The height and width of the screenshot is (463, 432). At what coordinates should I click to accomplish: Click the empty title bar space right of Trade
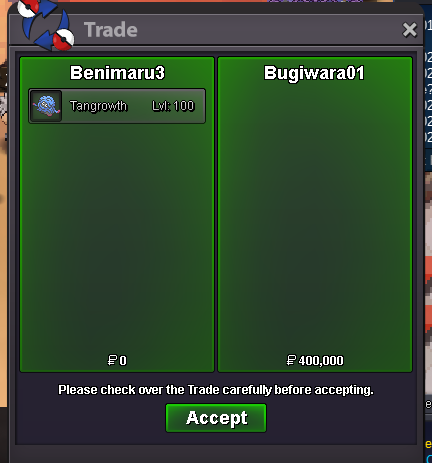click(267, 30)
